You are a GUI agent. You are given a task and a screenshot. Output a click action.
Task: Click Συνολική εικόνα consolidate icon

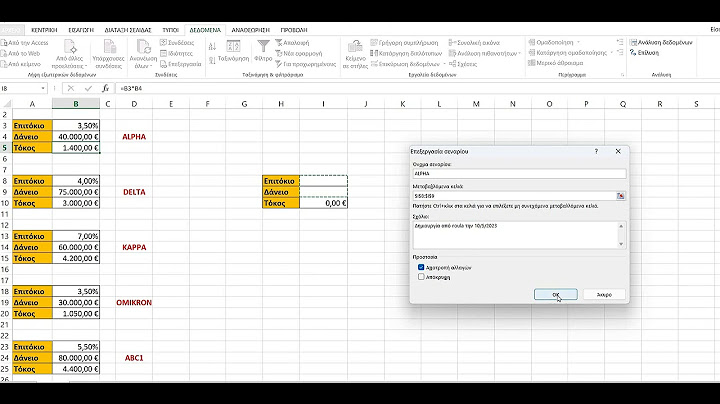452,43
